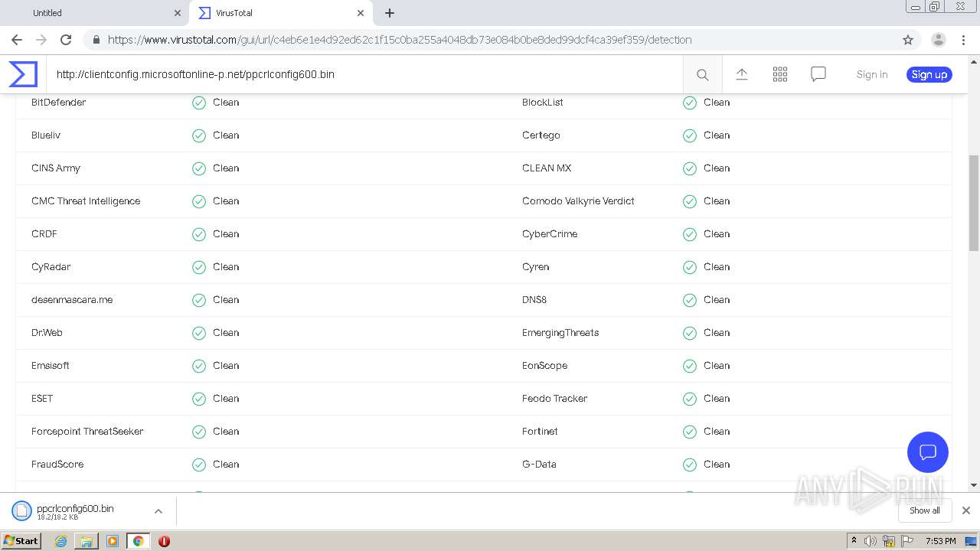Click the search magnifier icon

coord(702,74)
